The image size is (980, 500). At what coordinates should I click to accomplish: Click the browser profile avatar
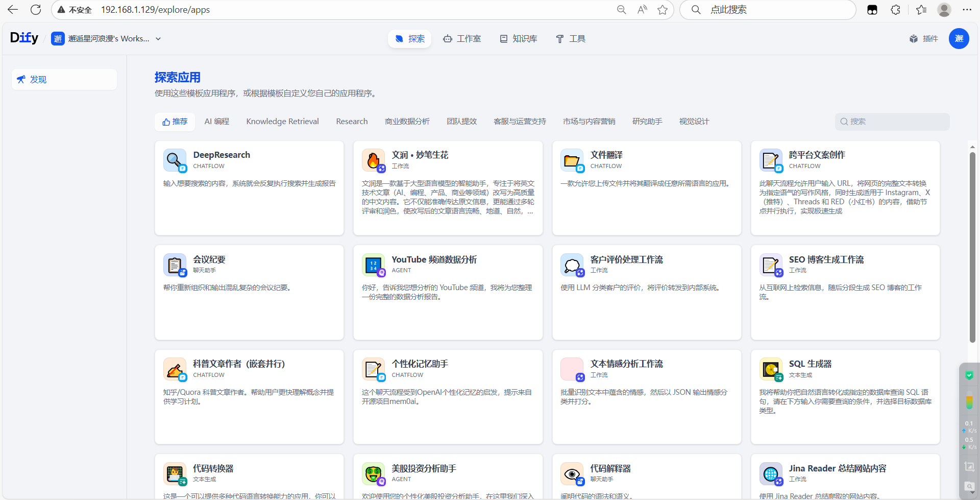coord(944,10)
